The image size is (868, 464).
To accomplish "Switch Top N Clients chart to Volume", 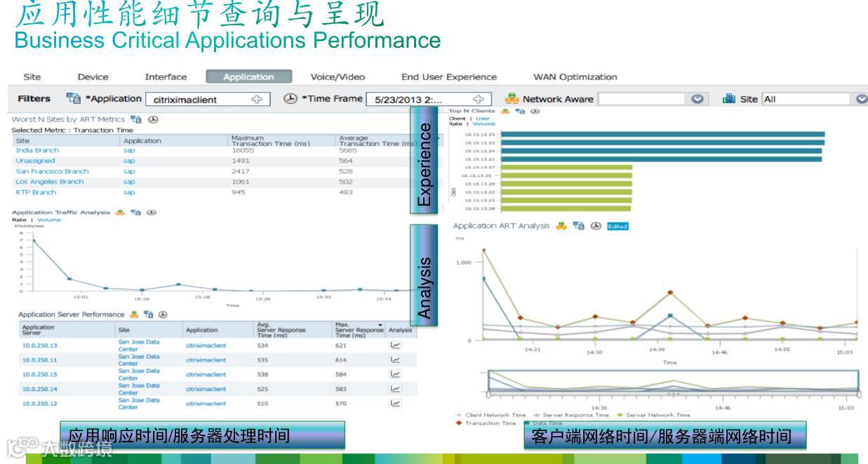I will pyautogui.click(x=484, y=124).
